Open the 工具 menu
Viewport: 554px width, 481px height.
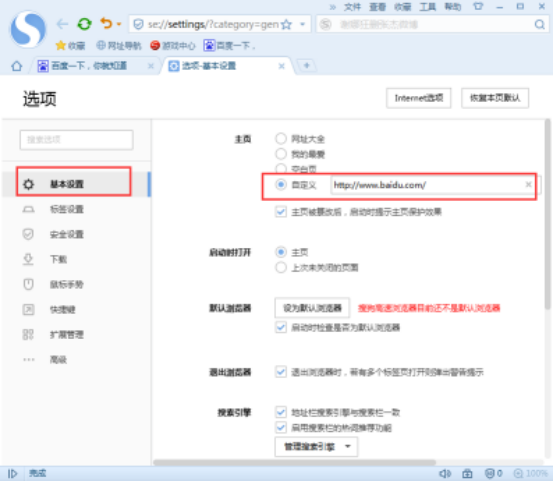428,7
